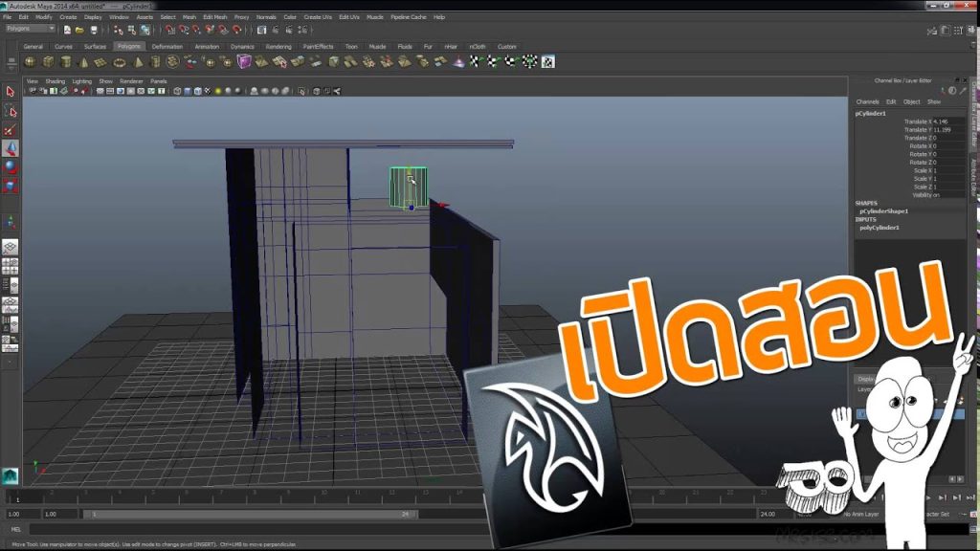Toggle wireframe cube icon in panel toolbar
980x551 pixels.
tap(177, 91)
